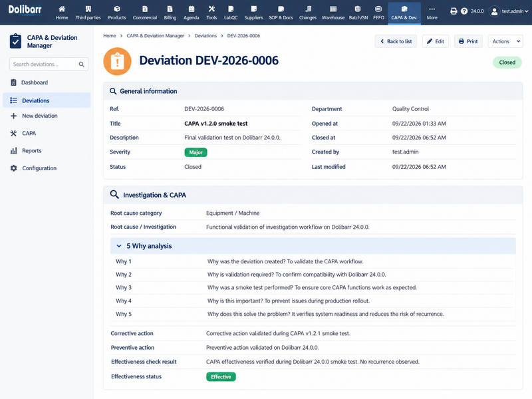Screen dimensions: 532x399
Task: Open Third parties module
Action: pos(88,13)
